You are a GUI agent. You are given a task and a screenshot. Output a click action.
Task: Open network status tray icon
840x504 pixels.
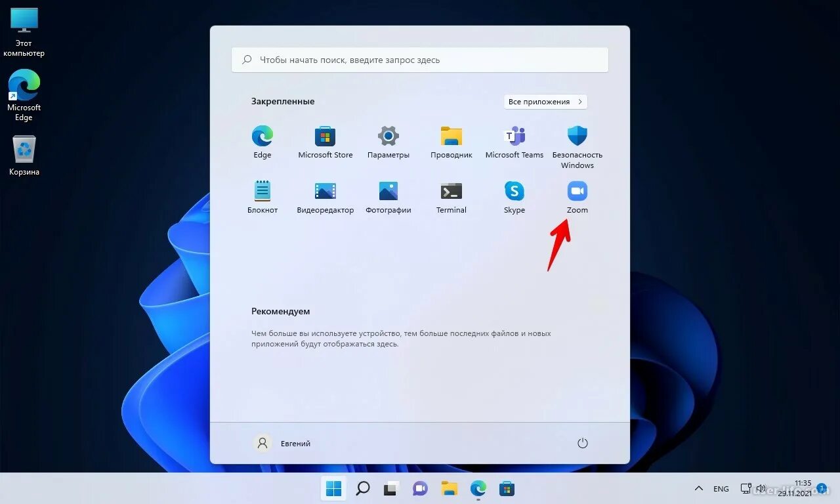pyautogui.click(x=745, y=489)
